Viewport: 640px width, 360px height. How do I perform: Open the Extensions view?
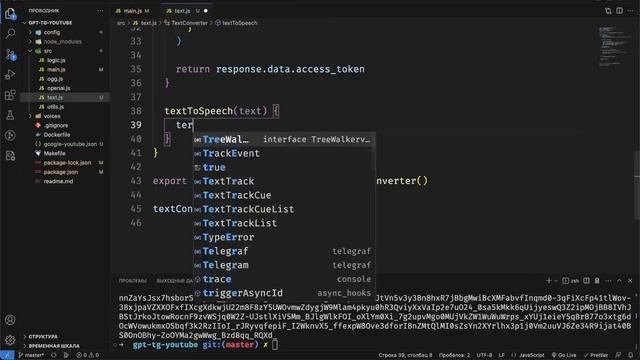tap(10, 95)
